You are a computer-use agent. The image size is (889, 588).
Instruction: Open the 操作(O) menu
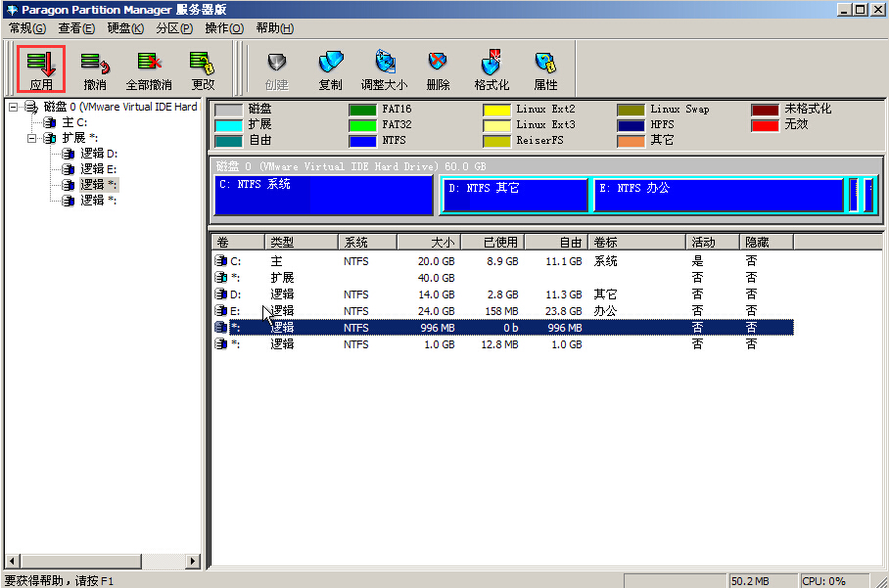coord(224,28)
